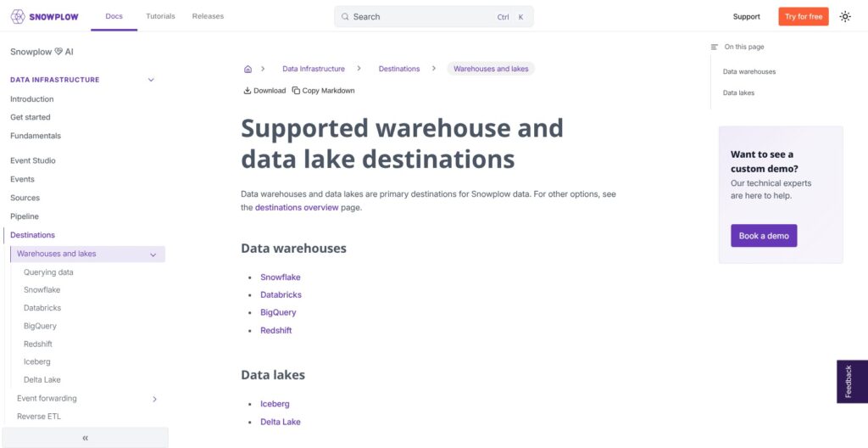The width and height of the screenshot is (868, 448).
Task: Switch to the Docs tab
Action: tap(114, 16)
